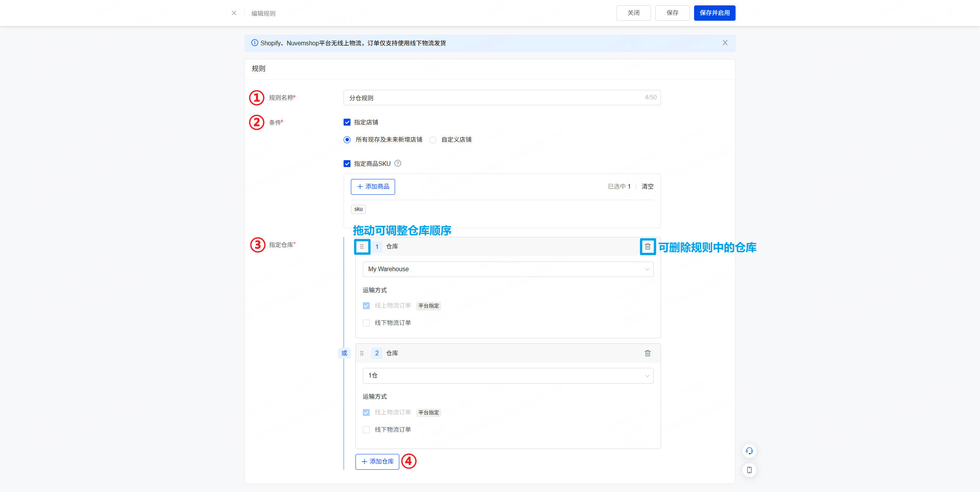Click drag handle icon of warehouse 1

[362, 247]
